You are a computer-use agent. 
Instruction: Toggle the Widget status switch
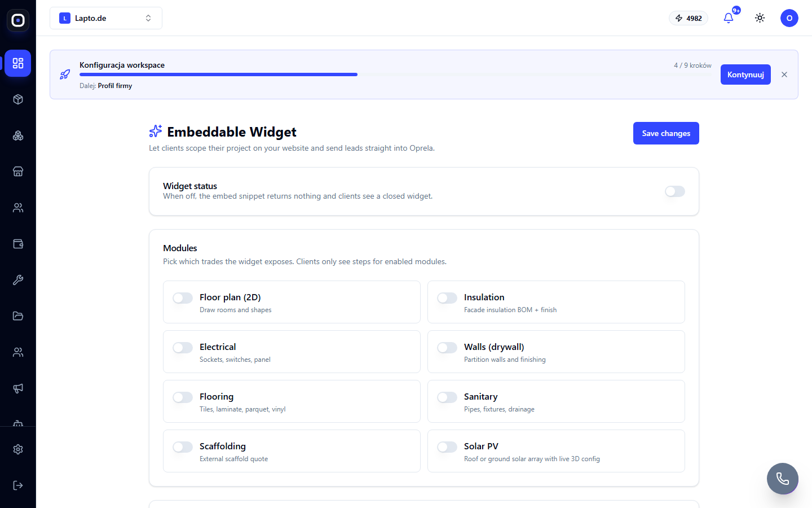pos(675,191)
